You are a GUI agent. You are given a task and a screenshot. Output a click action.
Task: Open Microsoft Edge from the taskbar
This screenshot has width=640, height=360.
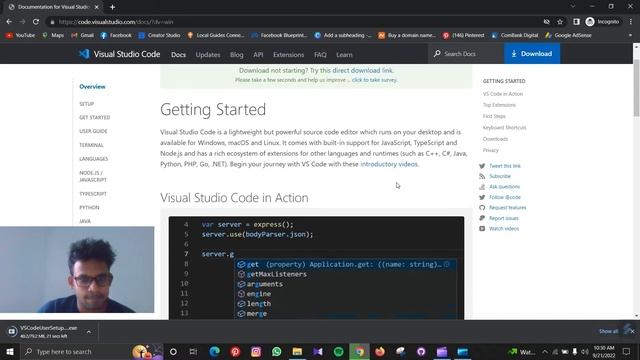pyautogui.click(x=214, y=351)
